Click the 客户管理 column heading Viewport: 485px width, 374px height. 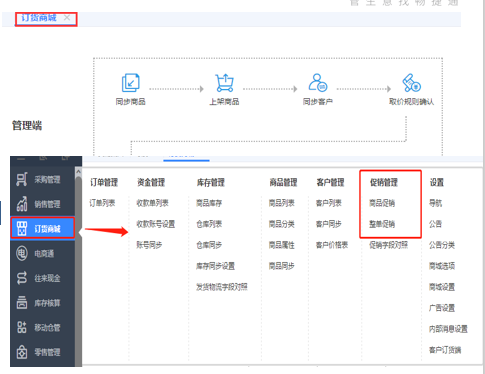coord(330,182)
